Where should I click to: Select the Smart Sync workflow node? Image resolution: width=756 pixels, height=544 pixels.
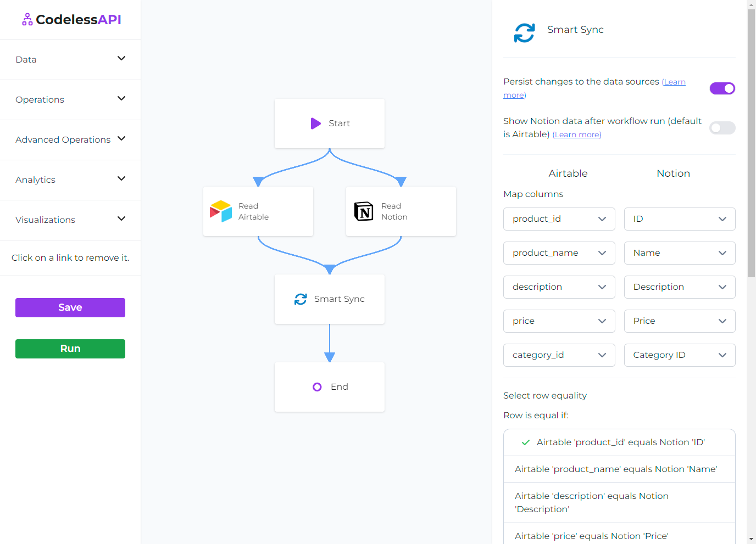click(x=330, y=299)
